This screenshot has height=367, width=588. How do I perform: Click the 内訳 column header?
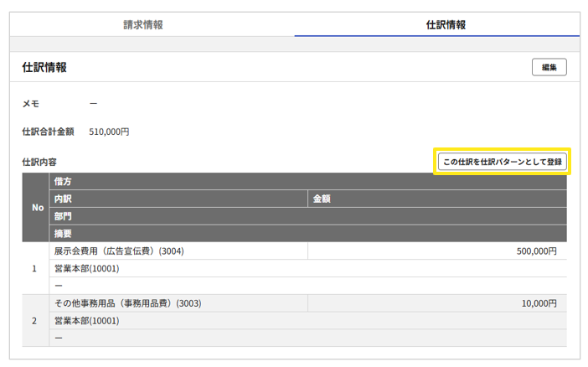(178, 199)
